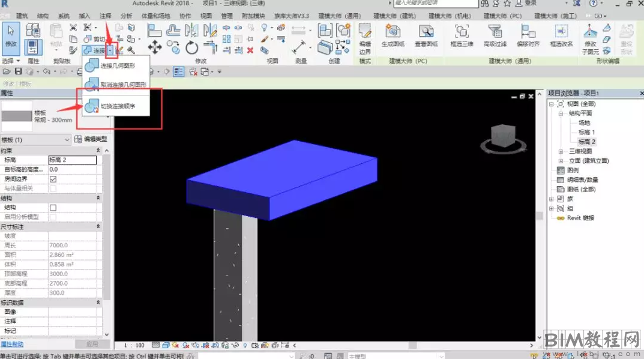Select the Align tool in the 修改 panel
Image resolution: width=644 pixels, height=359 pixels.
[x=154, y=30]
